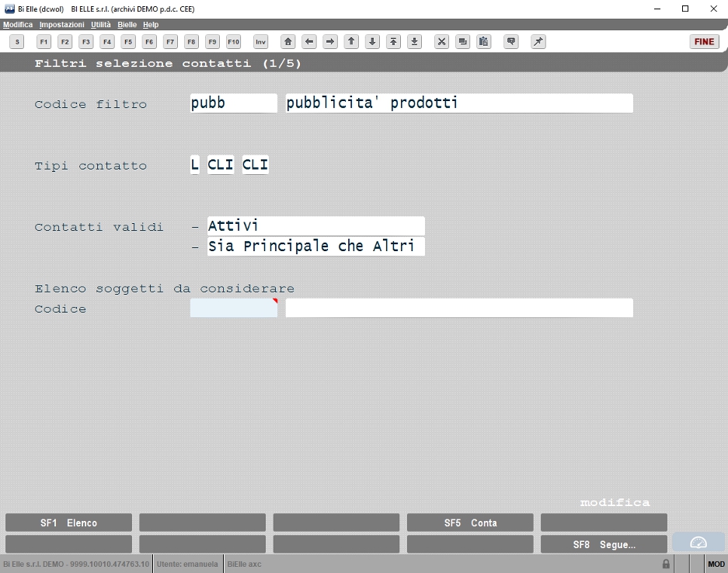Select the Attivi contatti validi field
728x573 pixels.
[315, 225]
